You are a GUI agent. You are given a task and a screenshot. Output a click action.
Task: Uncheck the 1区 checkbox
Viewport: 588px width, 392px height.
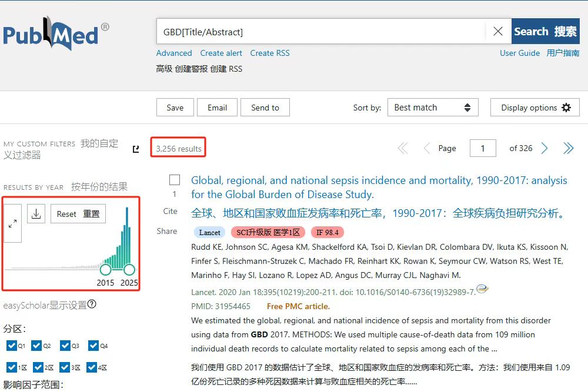tap(12, 367)
